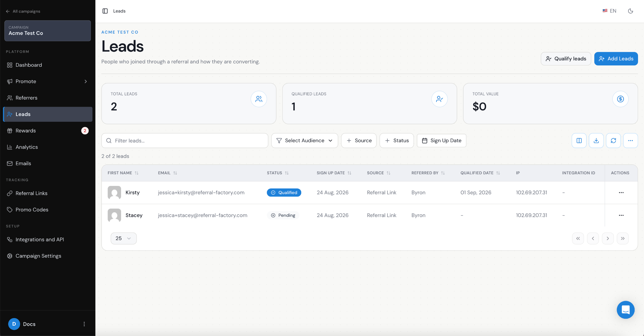Open the Analytics page

pos(47,147)
